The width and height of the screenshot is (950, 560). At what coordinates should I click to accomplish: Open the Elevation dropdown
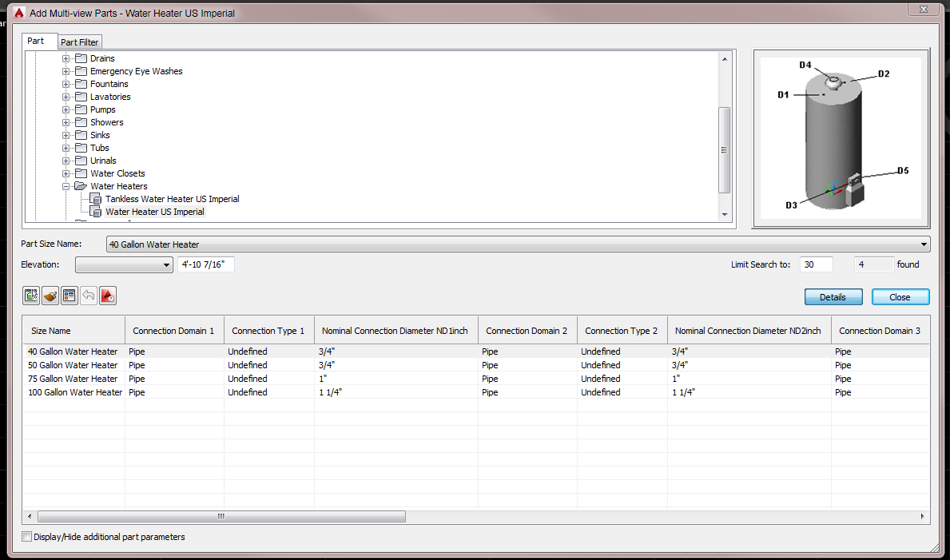click(x=124, y=265)
